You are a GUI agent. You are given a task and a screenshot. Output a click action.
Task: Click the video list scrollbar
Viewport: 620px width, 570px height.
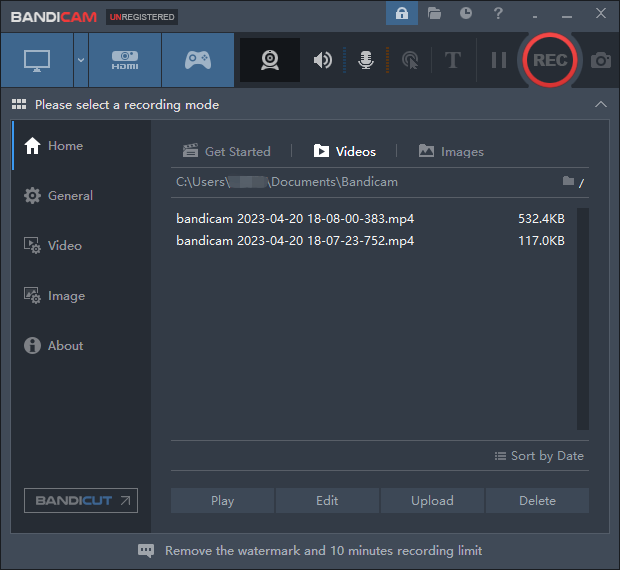click(583, 319)
